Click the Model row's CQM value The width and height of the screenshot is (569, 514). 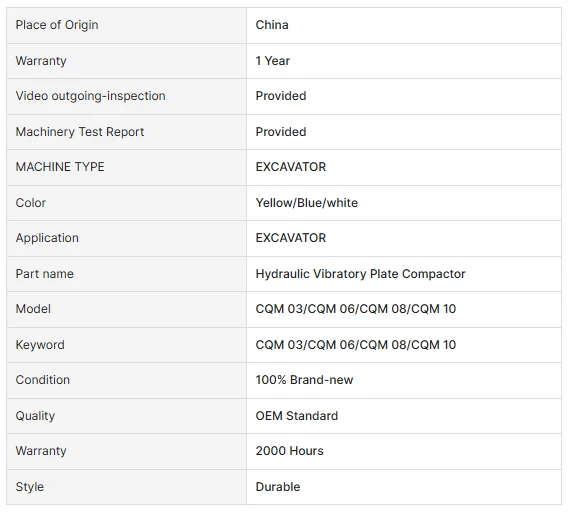pyautogui.click(x=356, y=309)
